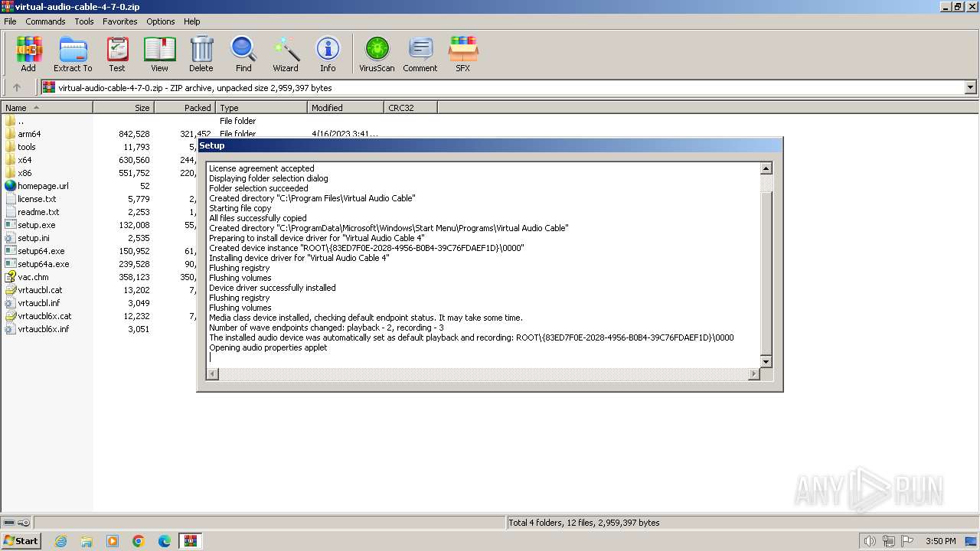The image size is (980, 551).
Task: Click the Delete trash icon
Action: pyautogui.click(x=201, y=54)
